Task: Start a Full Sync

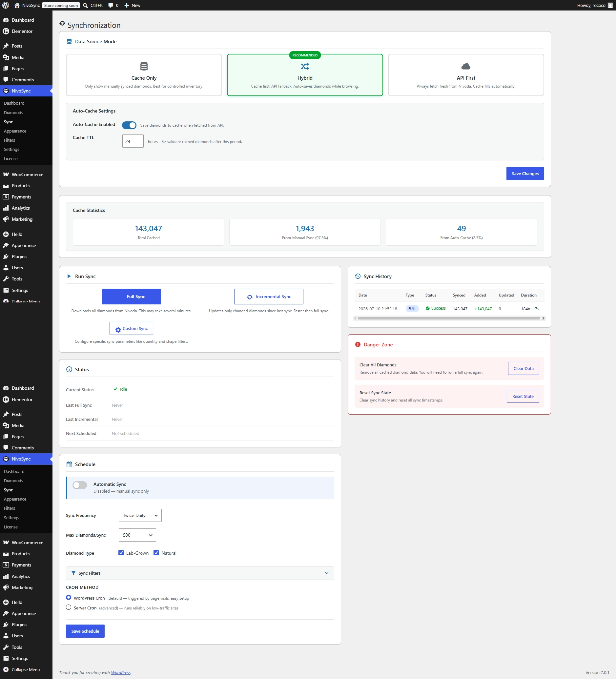Action: coord(131,297)
